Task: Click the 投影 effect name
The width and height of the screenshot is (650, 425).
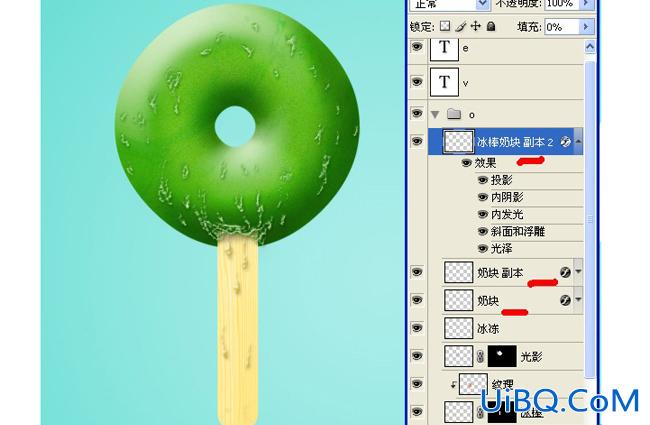Action: (502, 180)
